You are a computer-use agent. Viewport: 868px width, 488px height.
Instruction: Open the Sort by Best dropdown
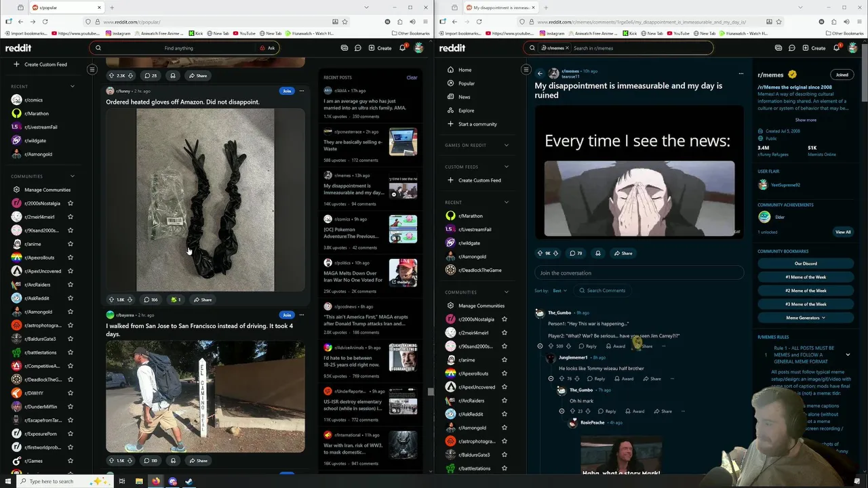(559, 291)
